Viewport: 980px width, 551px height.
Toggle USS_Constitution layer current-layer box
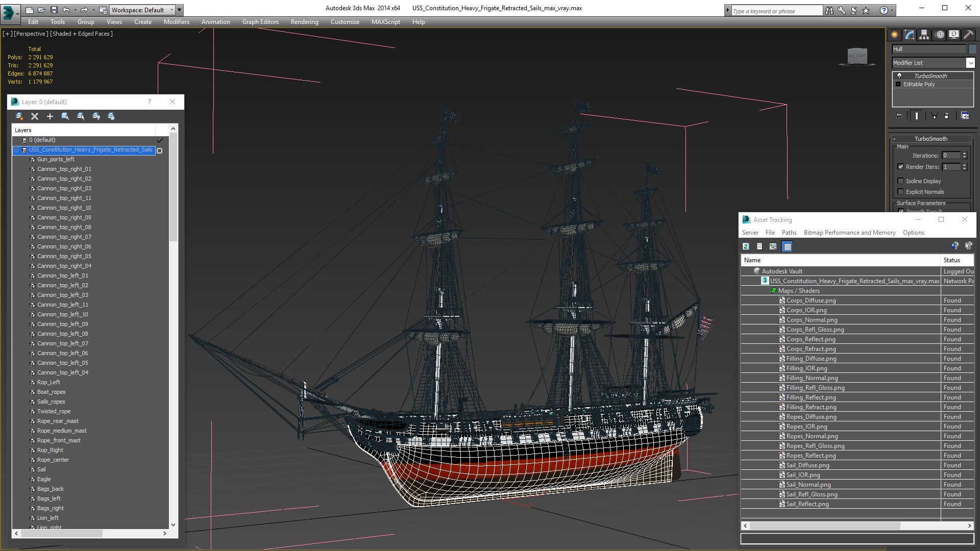tap(160, 151)
